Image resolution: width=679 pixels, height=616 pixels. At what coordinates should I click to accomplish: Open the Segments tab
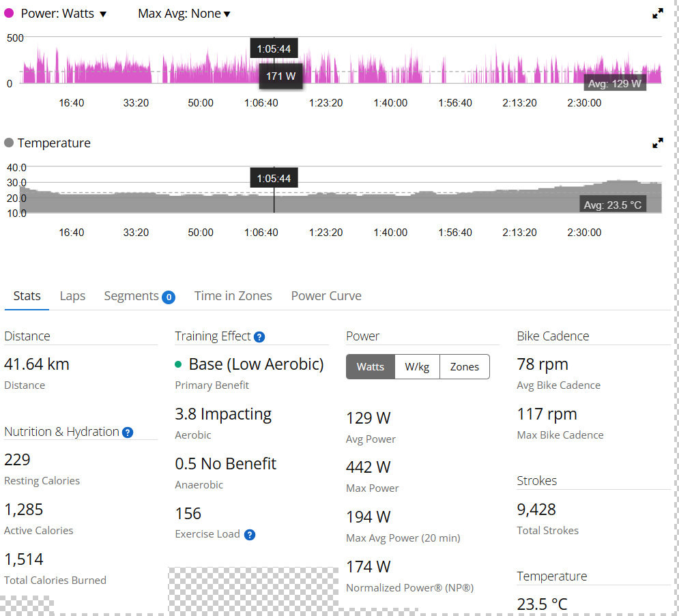click(131, 296)
